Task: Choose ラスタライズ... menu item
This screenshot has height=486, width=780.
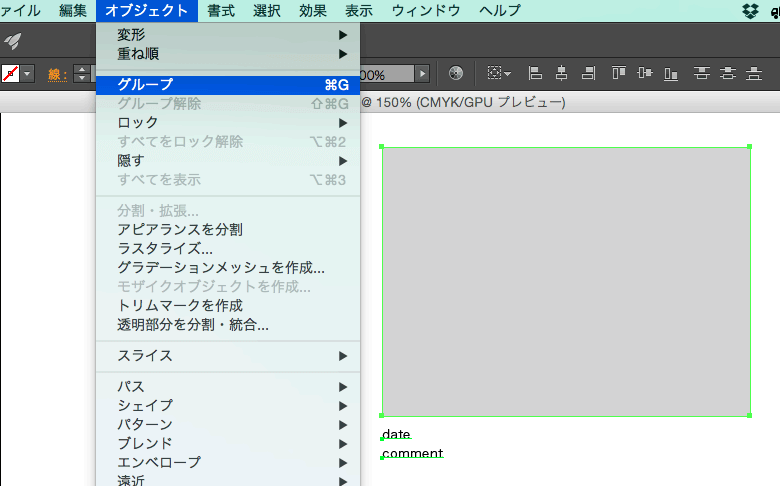Action: [228, 249]
